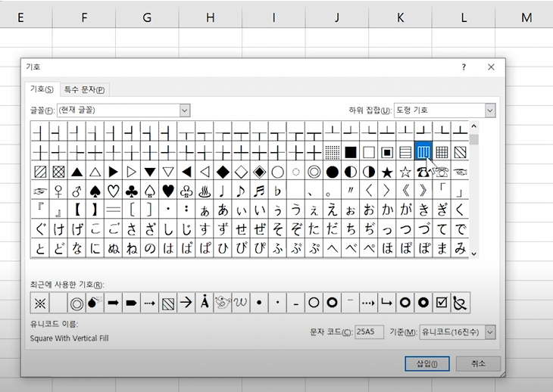Choose the white down-pointing triangle
The image size is (553, 392).
point(168,173)
